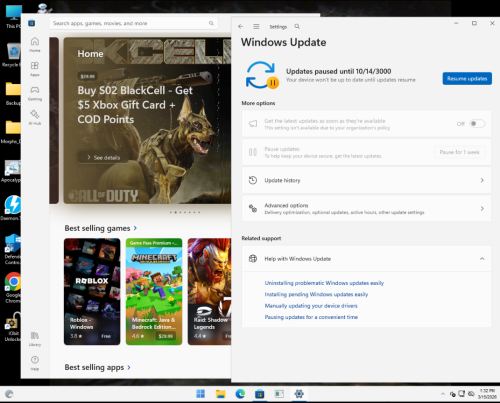The width and height of the screenshot is (500, 403).
Task: Click the Settings search magnifier icon
Action: click(297, 26)
